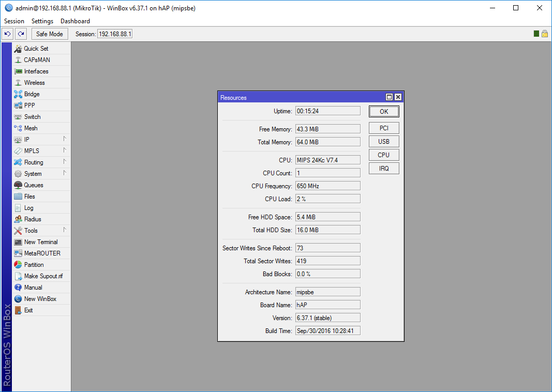552x392 pixels.
Task: Open the Quick Set sidebar icon
Action: tap(18, 49)
